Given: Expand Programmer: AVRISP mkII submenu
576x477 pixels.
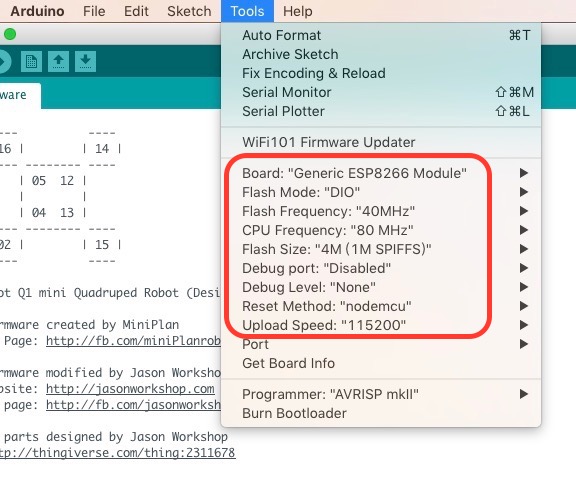Looking at the screenshot, I should [x=381, y=394].
